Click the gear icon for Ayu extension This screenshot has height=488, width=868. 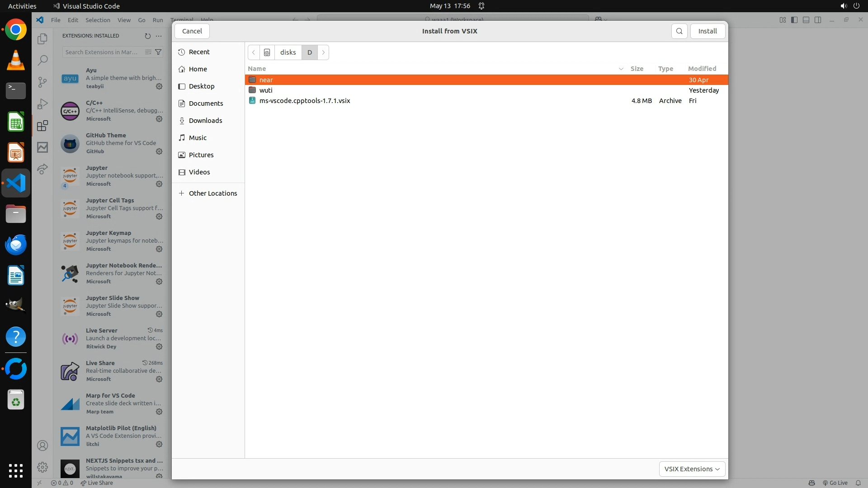click(x=159, y=86)
